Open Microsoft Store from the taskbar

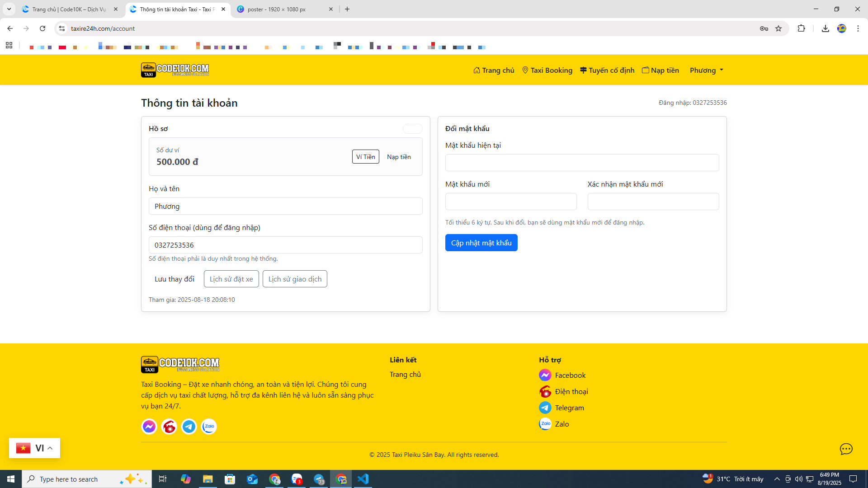(x=230, y=479)
